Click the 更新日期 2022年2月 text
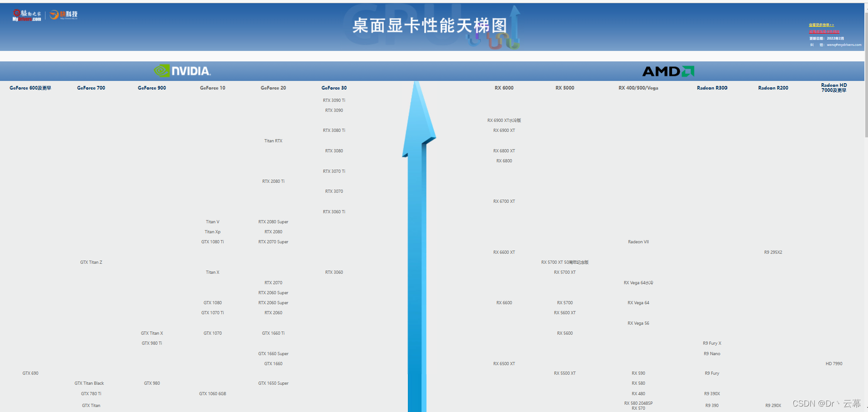The width and height of the screenshot is (868, 412). coord(827,38)
